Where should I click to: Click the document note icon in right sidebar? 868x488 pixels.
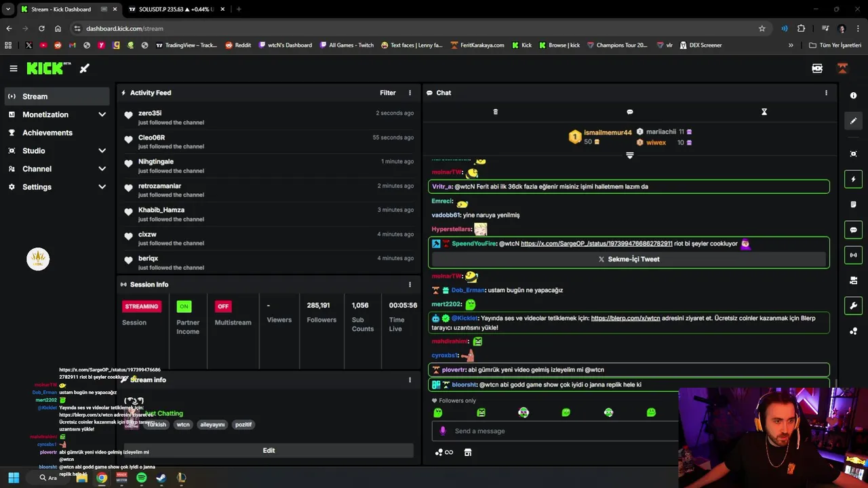point(853,204)
